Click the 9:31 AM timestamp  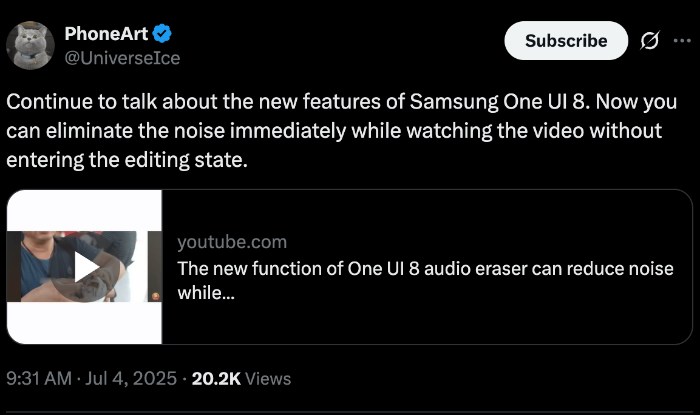(x=40, y=379)
